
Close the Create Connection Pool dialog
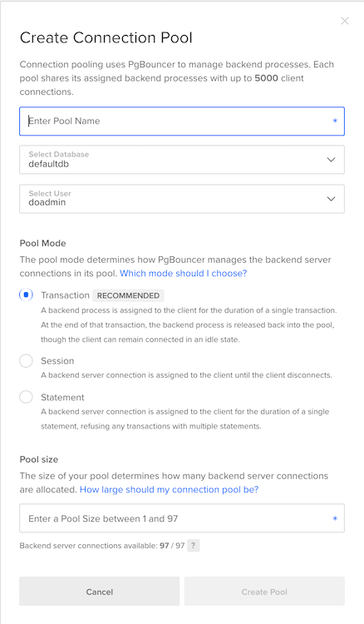345,21
